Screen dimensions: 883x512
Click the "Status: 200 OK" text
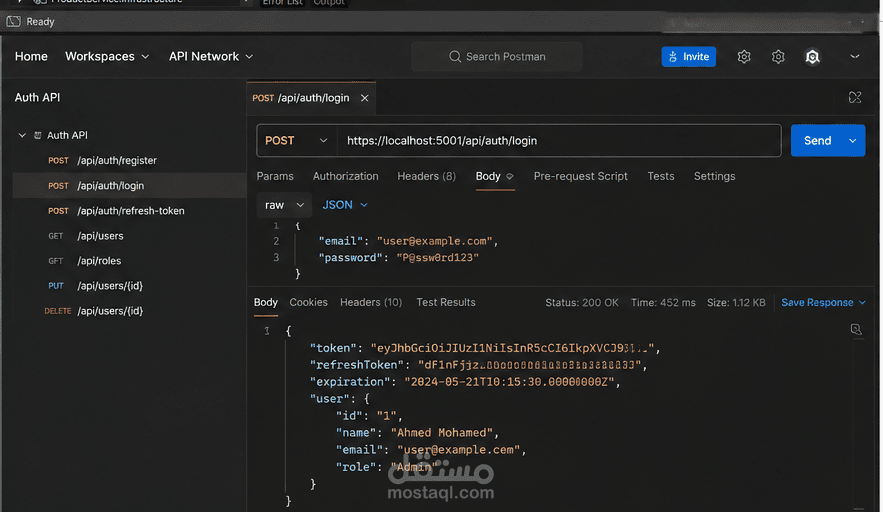pyautogui.click(x=582, y=302)
